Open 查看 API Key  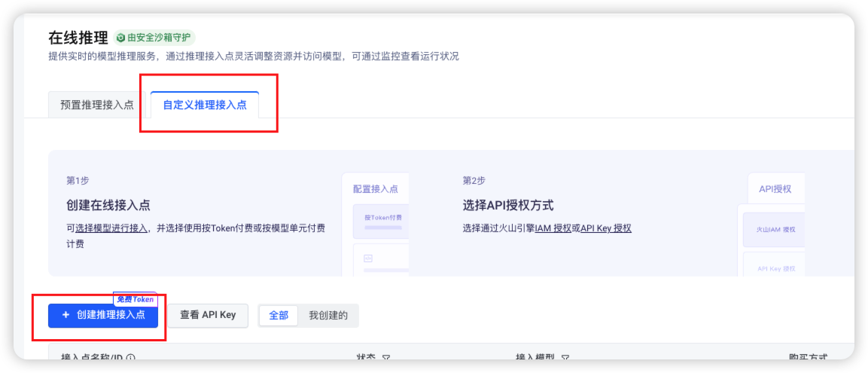[208, 315]
